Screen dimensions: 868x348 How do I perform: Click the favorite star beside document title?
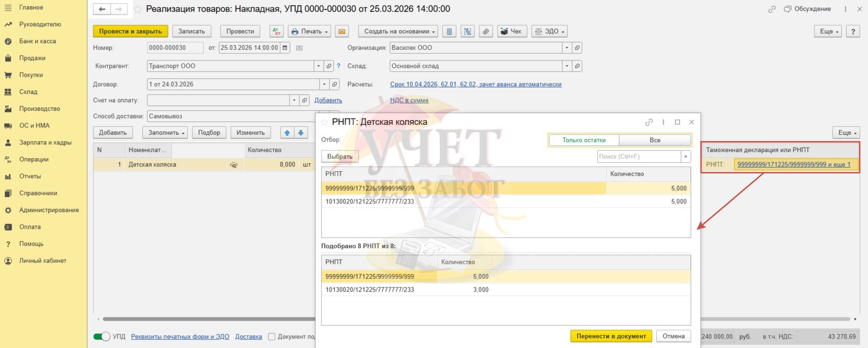point(138,9)
